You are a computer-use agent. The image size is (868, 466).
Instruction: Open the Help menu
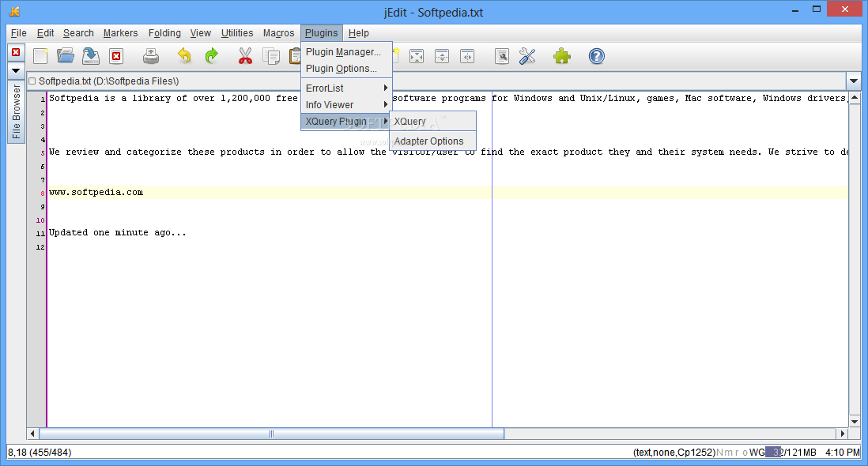click(x=359, y=33)
